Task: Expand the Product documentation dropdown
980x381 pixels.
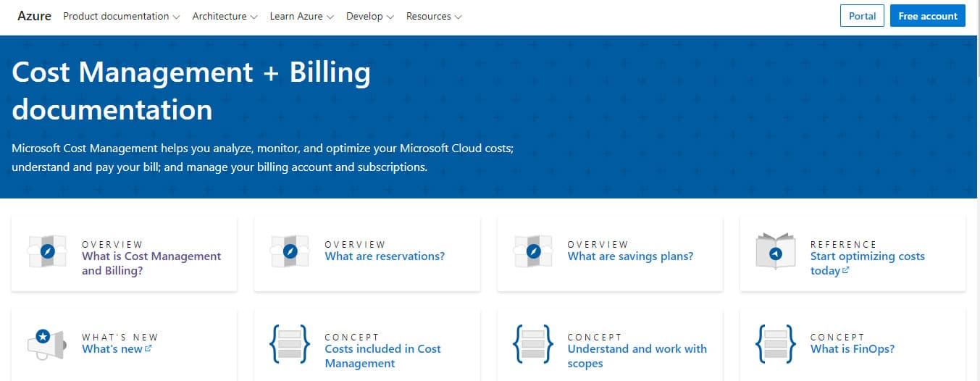Action: tap(121, 16)
